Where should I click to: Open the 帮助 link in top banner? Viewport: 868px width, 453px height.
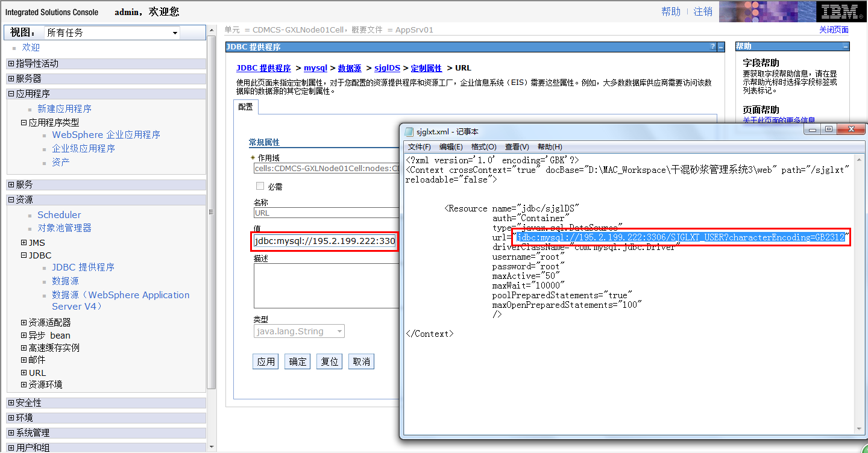(671, 11)
